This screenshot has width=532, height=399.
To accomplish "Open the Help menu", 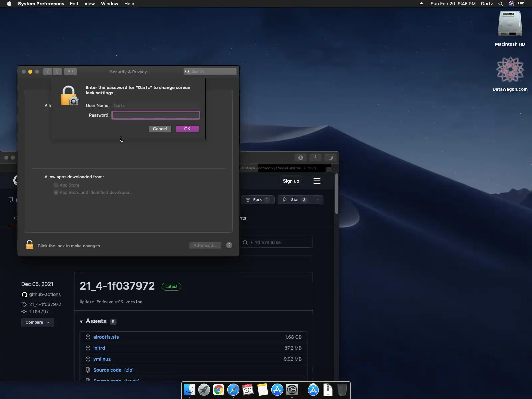I will (129, 4).
